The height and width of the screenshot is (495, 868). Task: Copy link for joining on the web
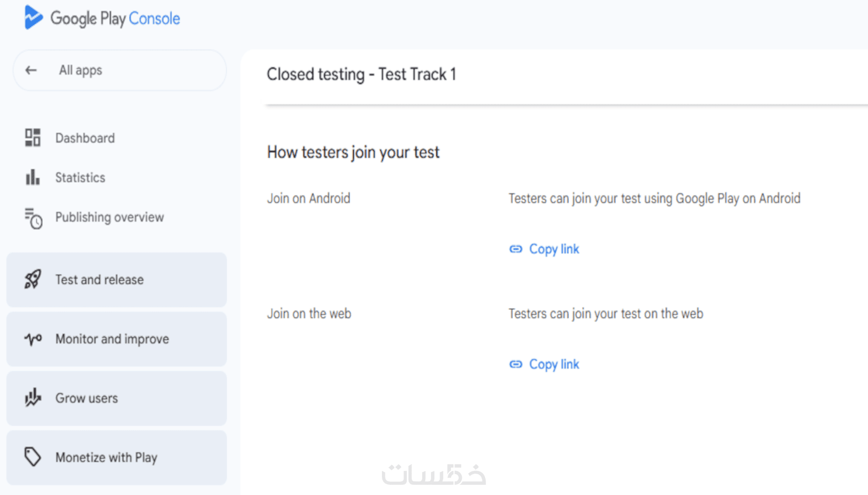click(x=554, y=364)
